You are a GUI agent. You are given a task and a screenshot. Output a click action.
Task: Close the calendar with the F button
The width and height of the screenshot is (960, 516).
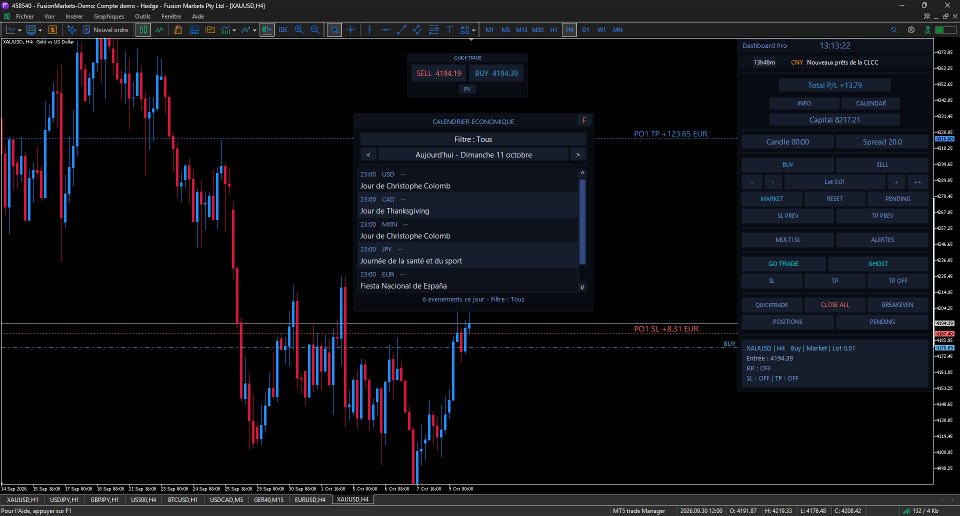click(583, 121)
